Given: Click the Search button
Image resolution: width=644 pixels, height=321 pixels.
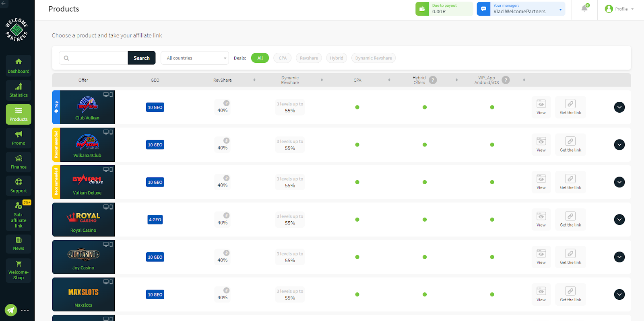Looking at the screenshot, I should (142, 58).
